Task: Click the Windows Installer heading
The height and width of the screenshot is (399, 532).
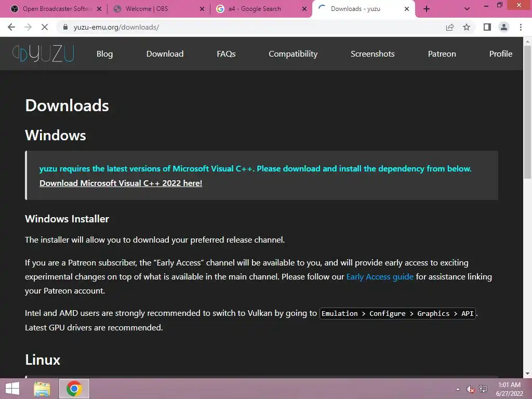Action: tap(67, 219)
